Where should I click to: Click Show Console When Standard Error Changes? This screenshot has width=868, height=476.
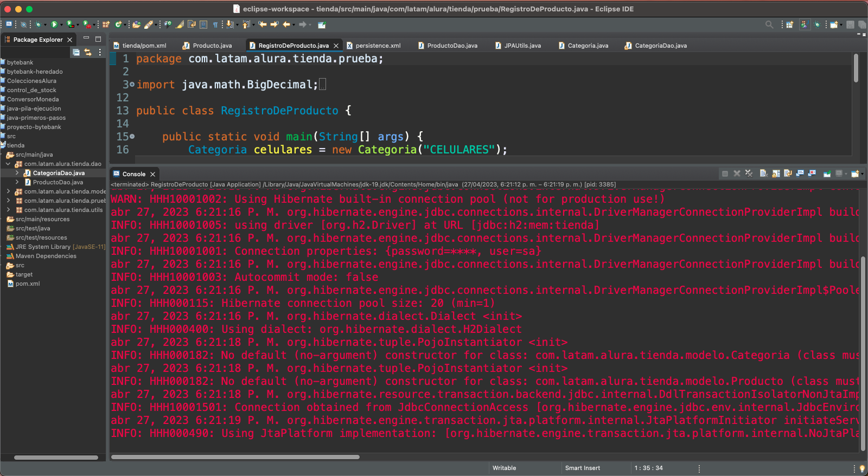[x=812, y=173]
